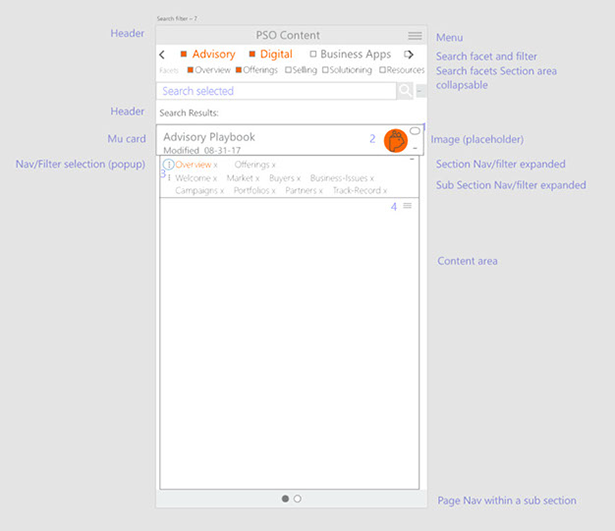Click the info icon beside Overview
615x531 pixels.
(x=168, y=164)
